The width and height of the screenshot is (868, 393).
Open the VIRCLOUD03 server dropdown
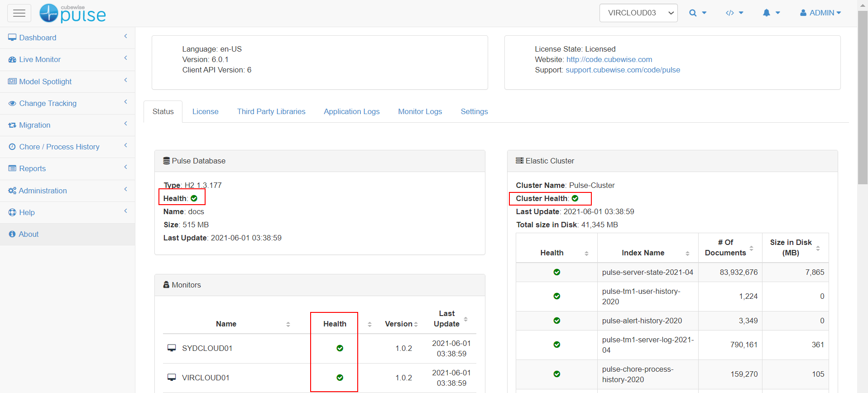[x=638, y=13]
